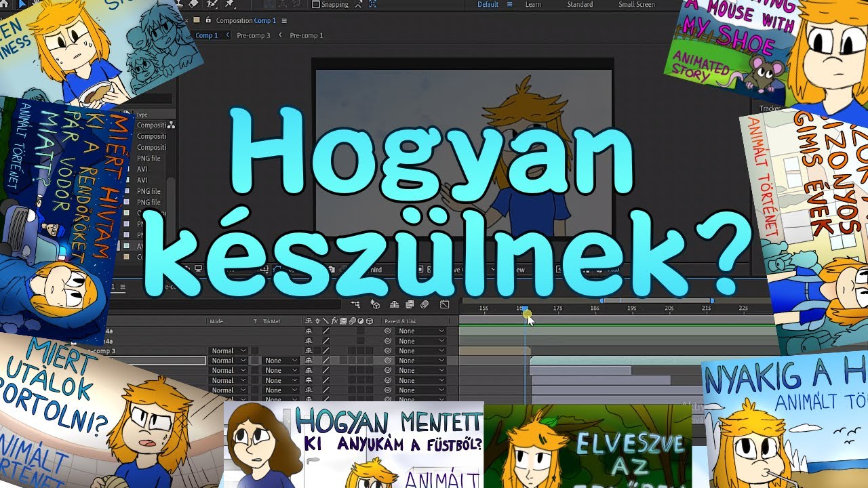Viewport: 868px width, 488px height.
Task: Switch to the Learn workspace
Action: pos(533,5)
